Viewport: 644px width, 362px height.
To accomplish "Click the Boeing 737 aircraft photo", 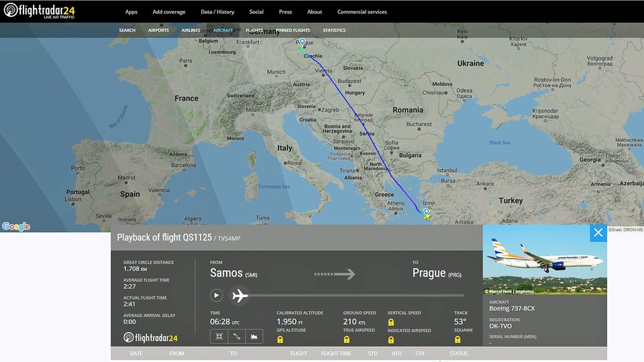I will (x=545, y=259).
